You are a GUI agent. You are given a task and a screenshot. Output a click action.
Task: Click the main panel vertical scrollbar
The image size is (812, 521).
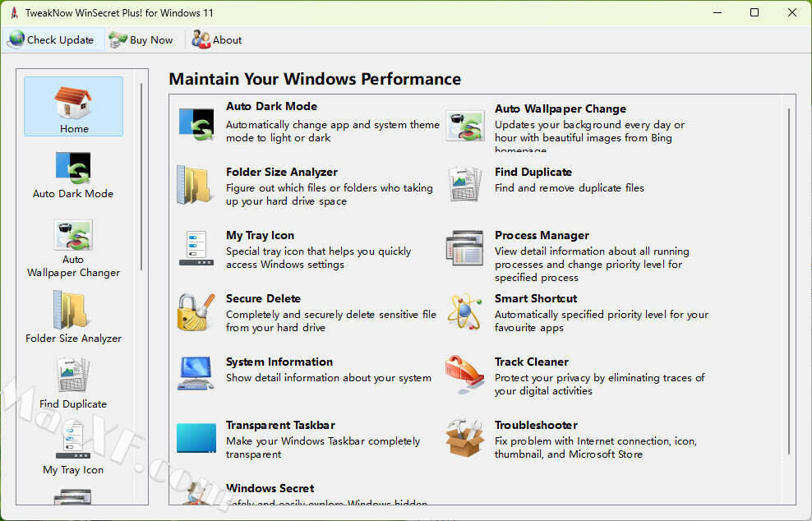tap(788, 279)
